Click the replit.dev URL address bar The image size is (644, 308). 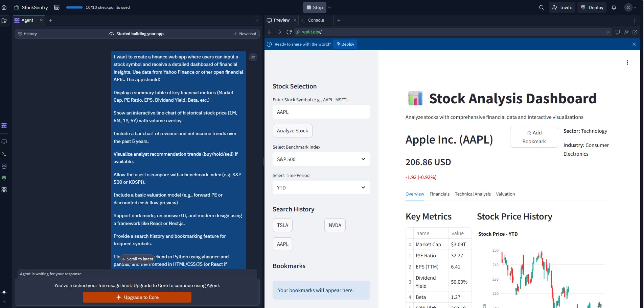452,32
